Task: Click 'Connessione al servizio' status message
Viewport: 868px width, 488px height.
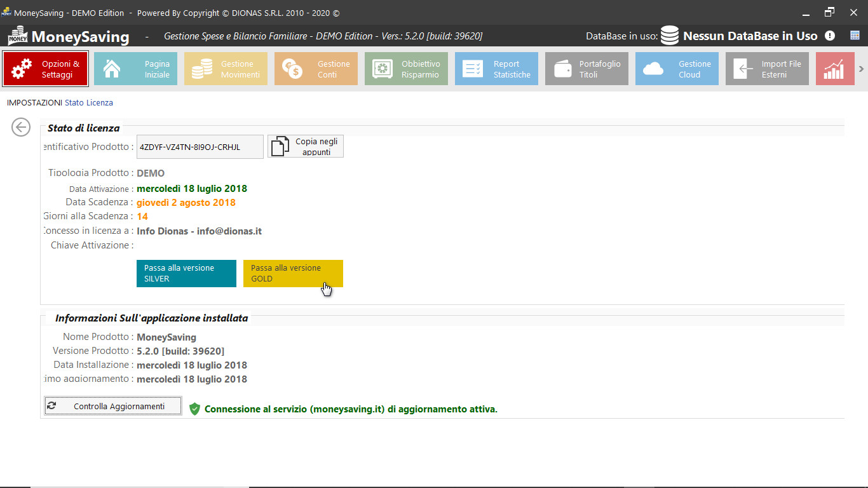Action: tap(351, 409)
